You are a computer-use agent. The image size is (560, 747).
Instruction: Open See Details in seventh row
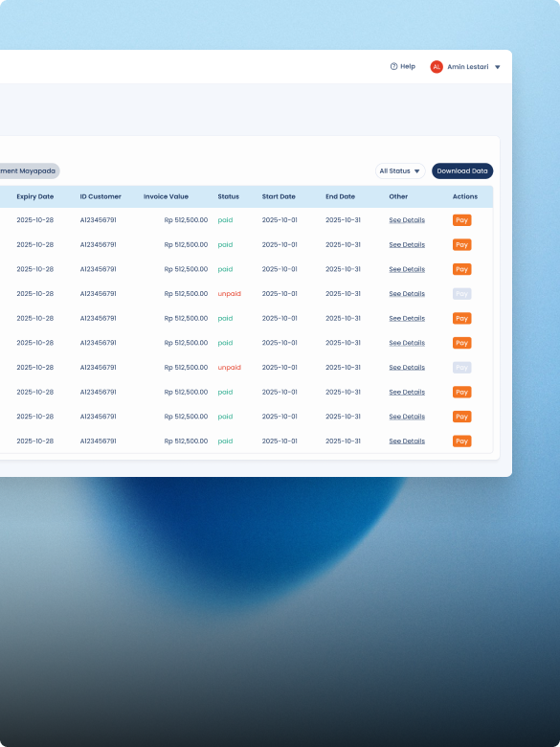click(x=407, y=368)
